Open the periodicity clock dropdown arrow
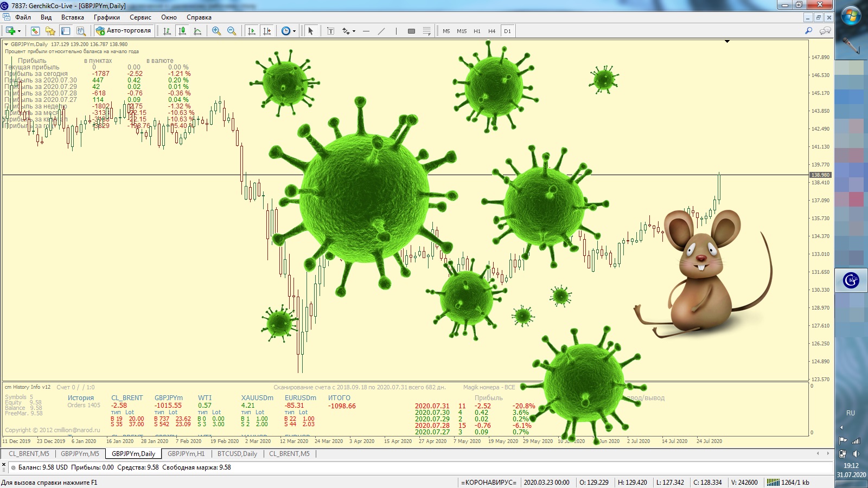Screen dimensions: 868x488 294,31
